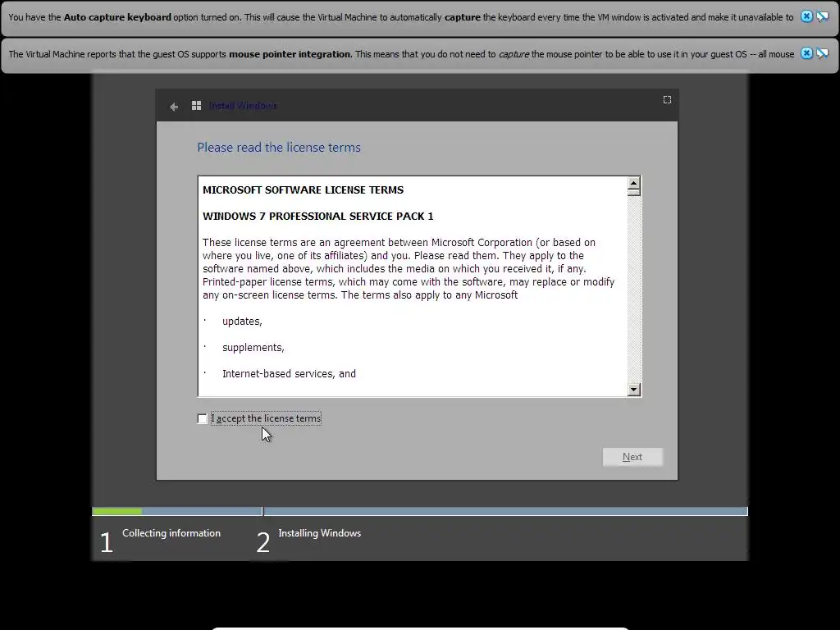Suppress future Auto capture keyboard messages icon
This screenshot has height=630, width=840.
(x=822, y=16)
